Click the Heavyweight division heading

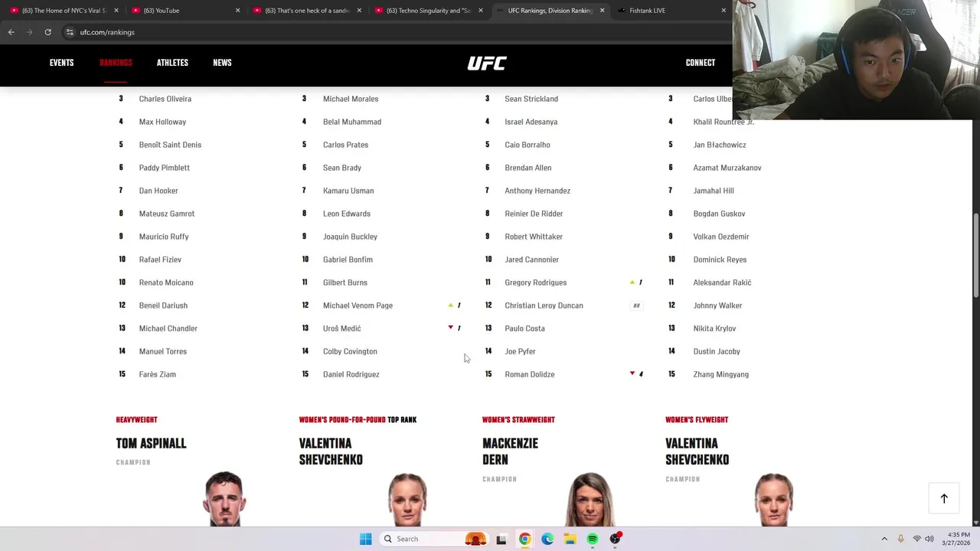[136, 419]
